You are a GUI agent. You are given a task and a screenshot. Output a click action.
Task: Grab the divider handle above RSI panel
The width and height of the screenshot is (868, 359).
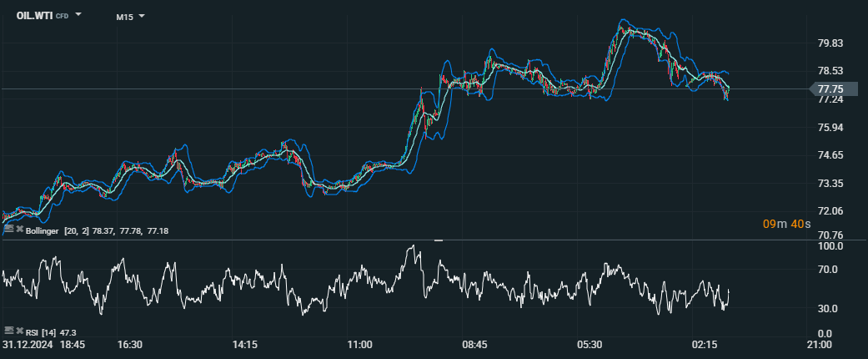coord(439,240)
